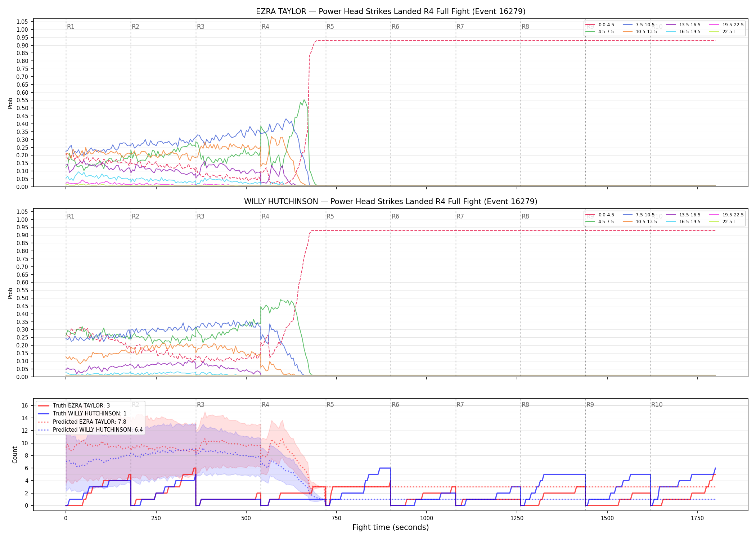Screen dimensions: 756x540
Task: Click Truth WILLY HUTCHINSON: 1 legend entry
Action: click(82, 414)
